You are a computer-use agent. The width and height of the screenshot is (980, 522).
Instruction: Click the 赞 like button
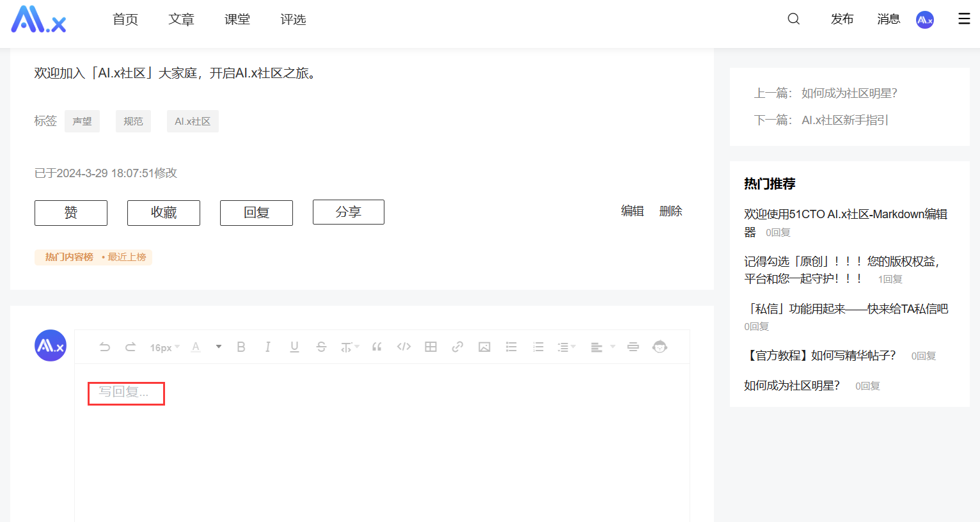tap(71, 213)
